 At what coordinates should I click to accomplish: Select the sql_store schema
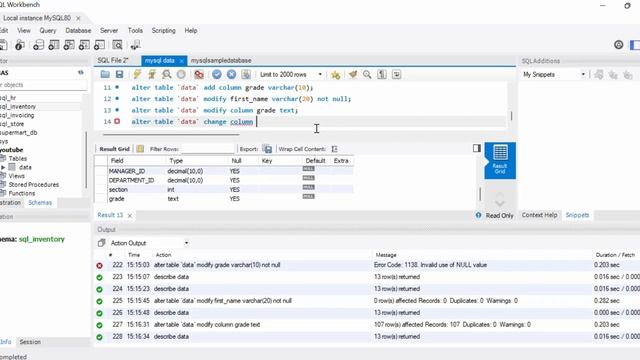tap(12, 124)
